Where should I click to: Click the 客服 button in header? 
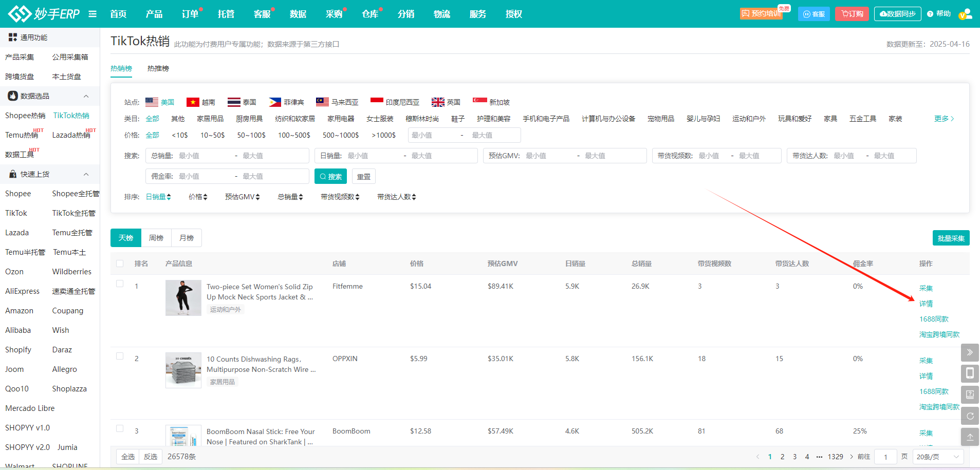tap(814, 14)
